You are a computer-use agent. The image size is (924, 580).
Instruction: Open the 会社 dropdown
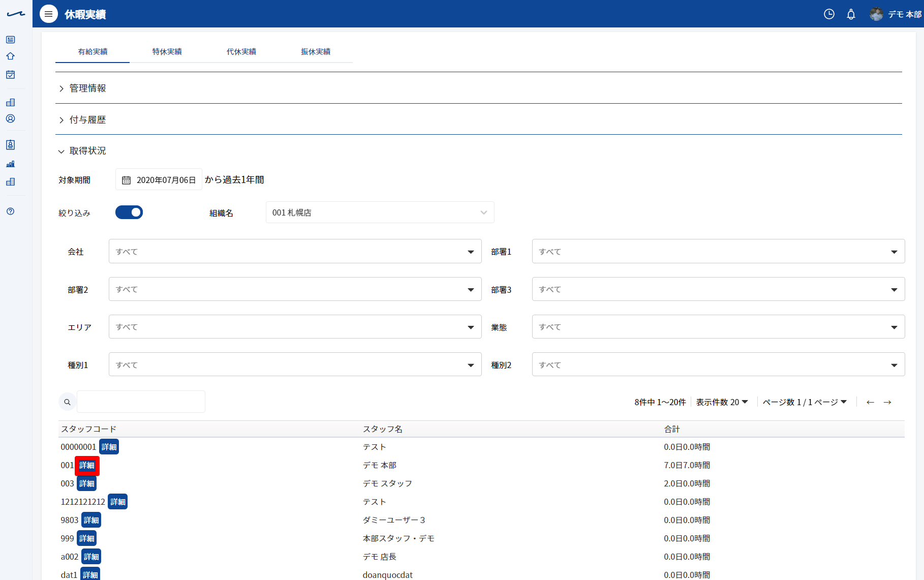(x=295, y=251)
